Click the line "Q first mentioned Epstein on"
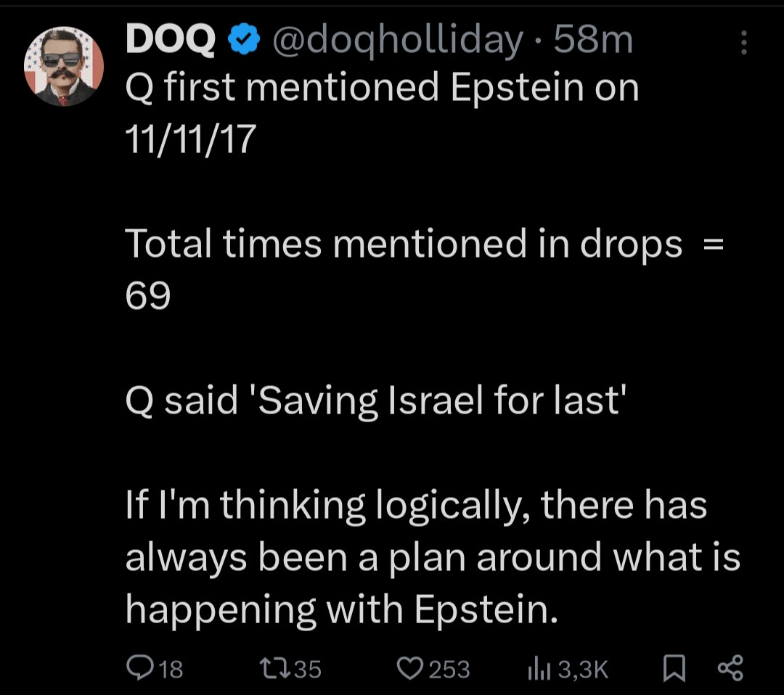 coord(382,88)
